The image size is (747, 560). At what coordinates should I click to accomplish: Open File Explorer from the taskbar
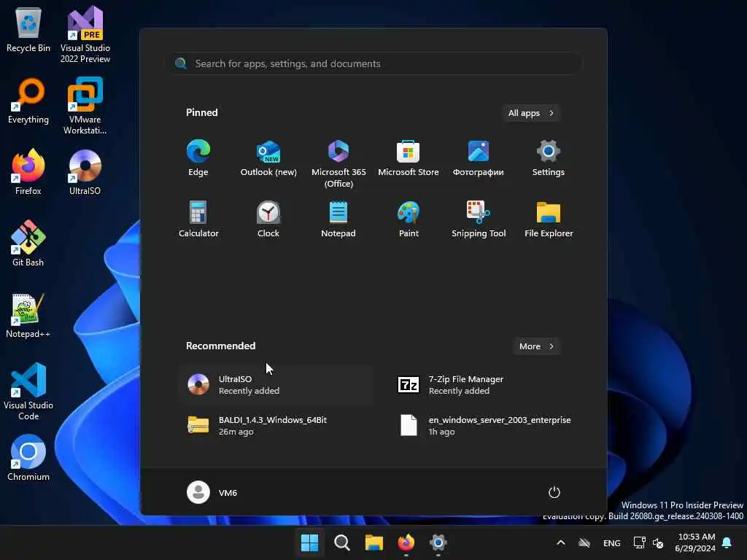pos(374,542)
